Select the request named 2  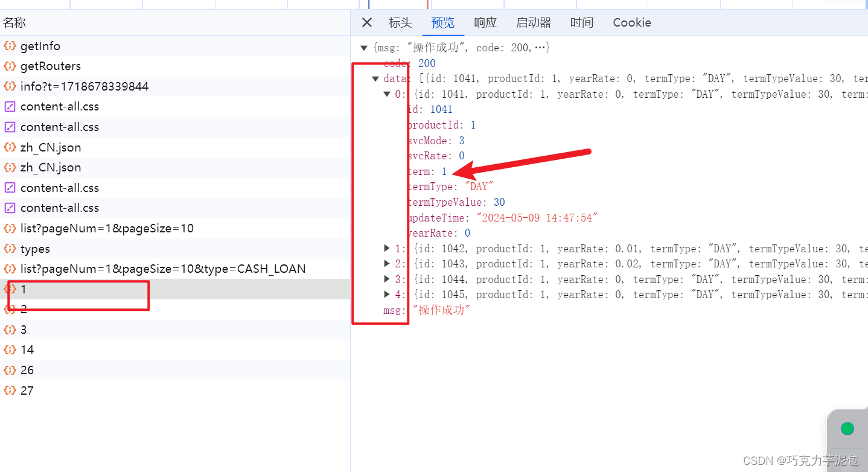coord(175,309)
